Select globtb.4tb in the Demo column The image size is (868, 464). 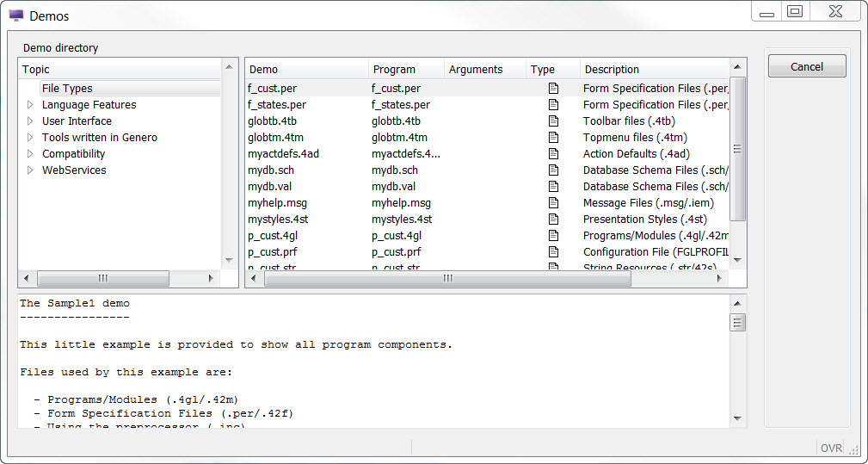[x=273, y=121]
